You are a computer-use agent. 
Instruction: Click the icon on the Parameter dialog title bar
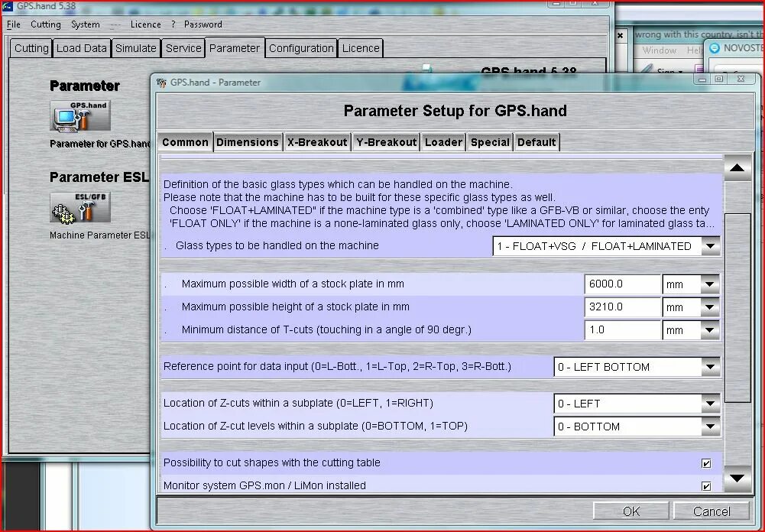point(160,83)
